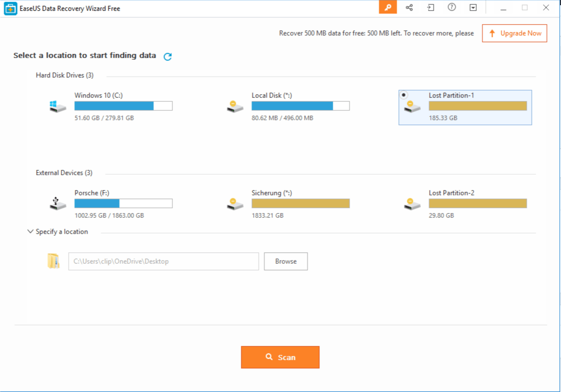
Task: Click the Hard Disk Drives (3) heading
Action: 65,75
